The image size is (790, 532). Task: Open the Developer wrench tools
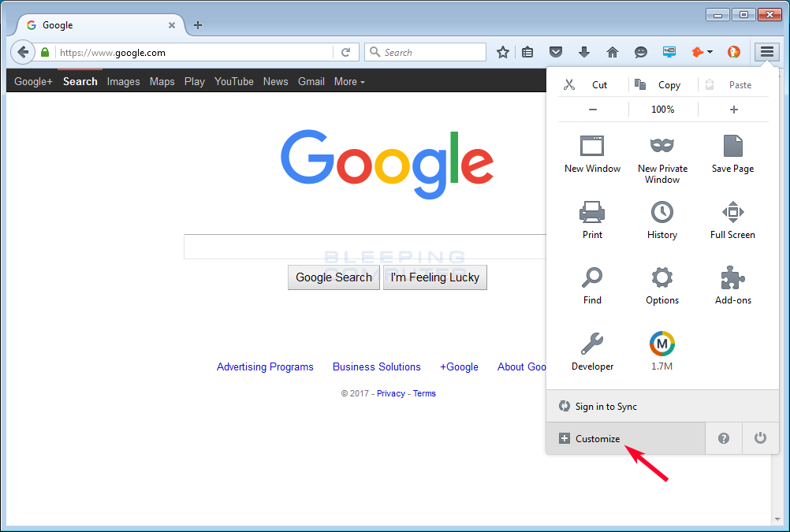(592, 344)
